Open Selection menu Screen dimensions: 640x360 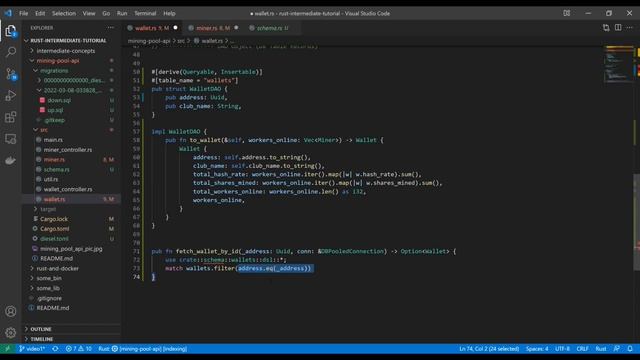(64, 13)
